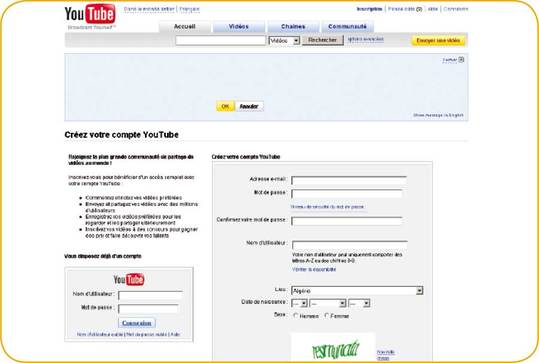Focus the Mot de passe field in the login box
The image size is (539, 363).
click(148, 308)
